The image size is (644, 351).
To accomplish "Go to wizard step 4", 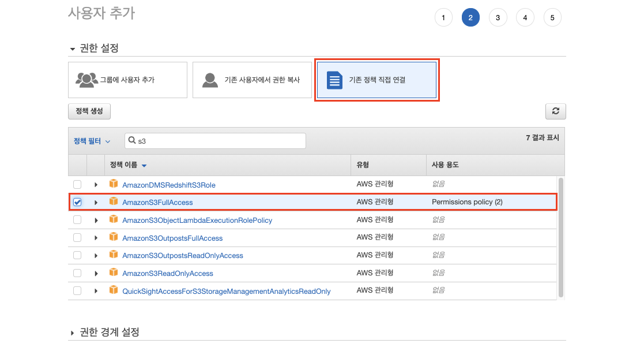I will pyautogui.click(x=525, y=18).
